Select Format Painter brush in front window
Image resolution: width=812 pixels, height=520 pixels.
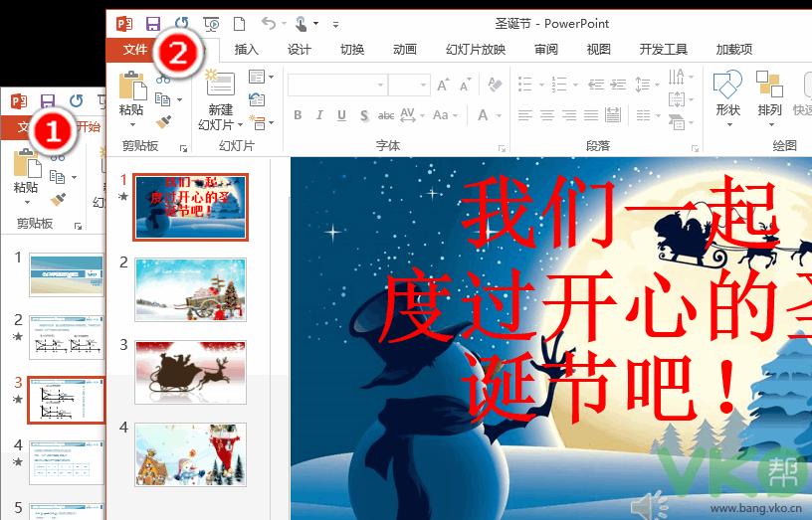[163, 121]
